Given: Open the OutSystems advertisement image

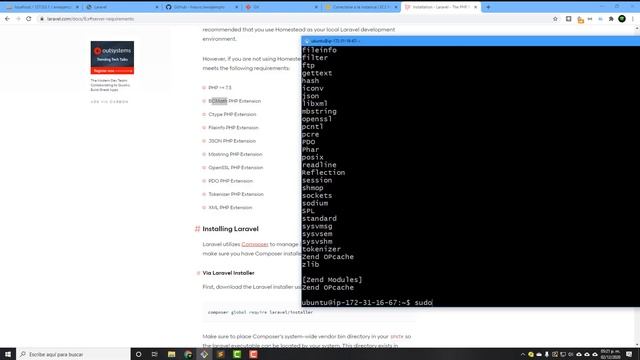Looking at the screenshot, I should tap(112, 58).
